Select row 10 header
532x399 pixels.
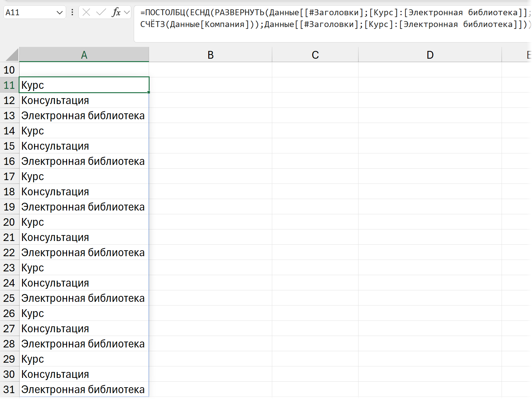9,70
